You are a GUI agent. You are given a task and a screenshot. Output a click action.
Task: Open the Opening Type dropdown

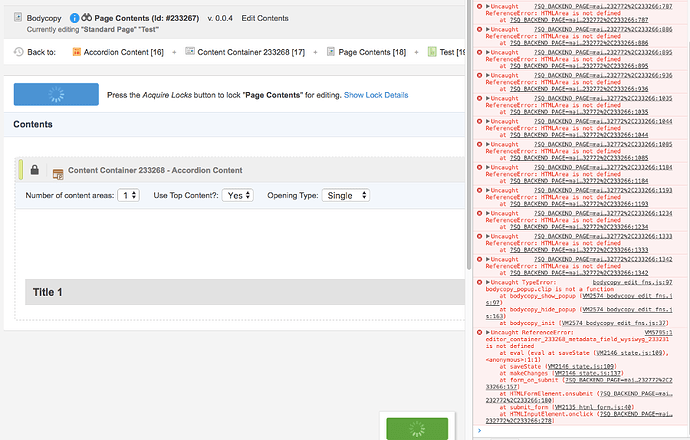(x=346, y=195)
